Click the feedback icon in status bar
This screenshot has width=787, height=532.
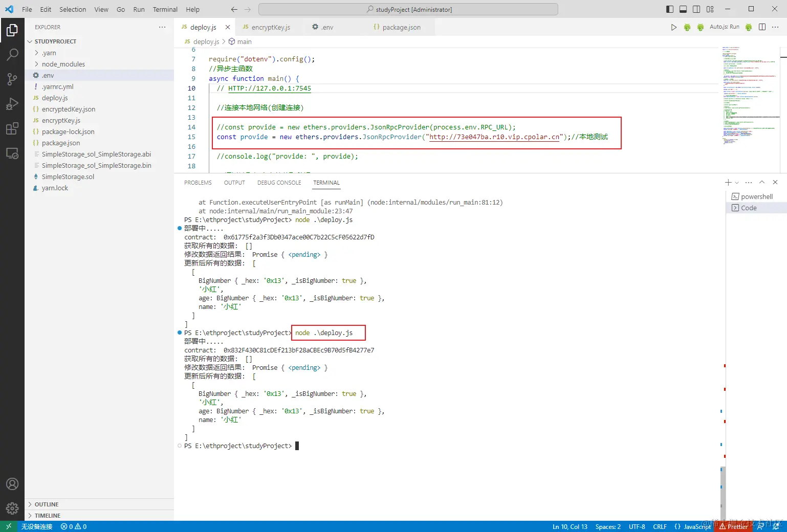(761, 526)
